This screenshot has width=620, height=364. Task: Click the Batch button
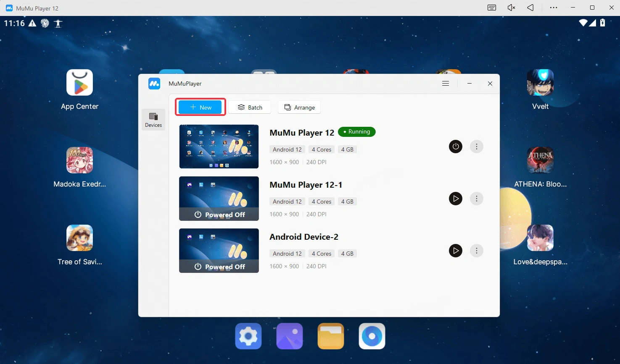[x=250, y=107]
